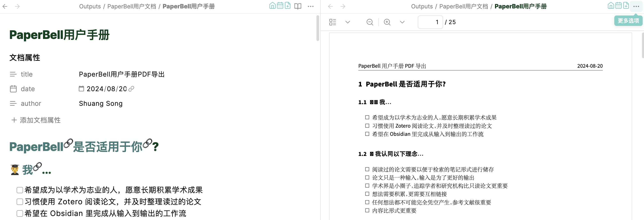Open the home note icon in left pane
This screenshot has width=644, height=220.
[x=272, y=6]
